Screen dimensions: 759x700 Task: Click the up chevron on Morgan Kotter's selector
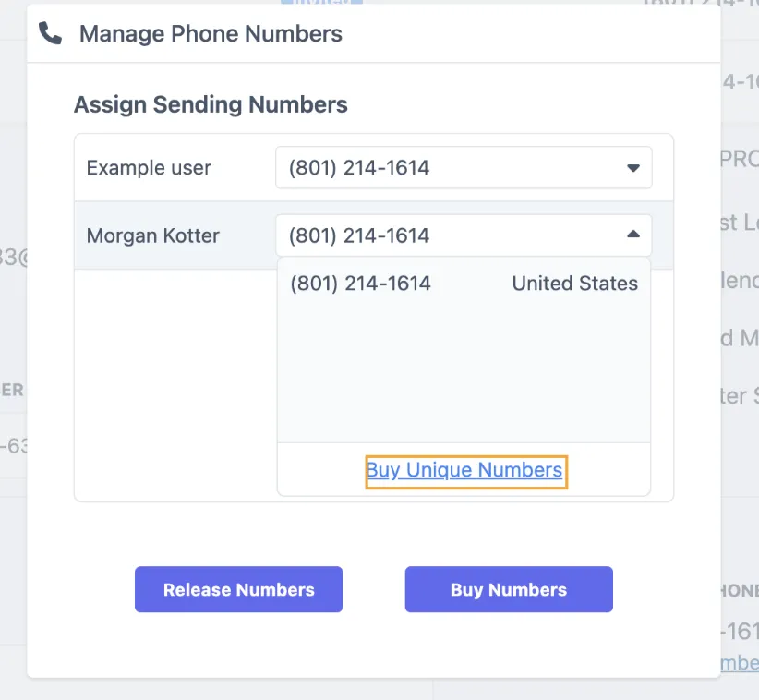coord(633,235)
